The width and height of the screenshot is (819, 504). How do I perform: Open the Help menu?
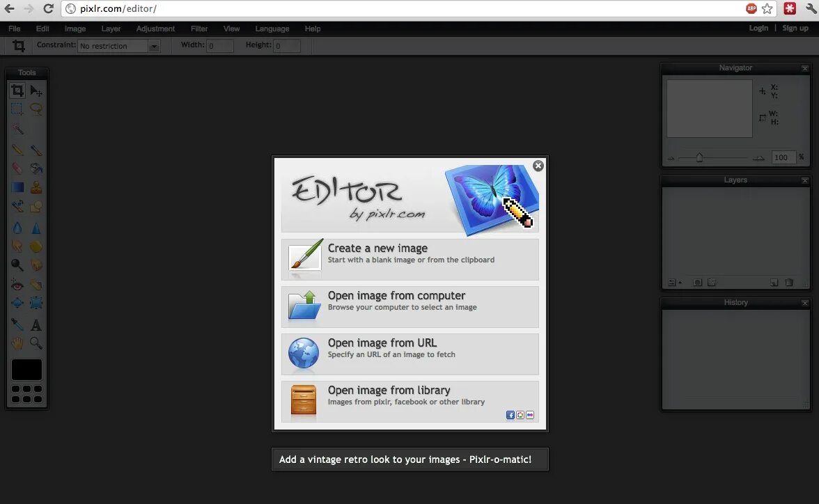coord(313,29)
